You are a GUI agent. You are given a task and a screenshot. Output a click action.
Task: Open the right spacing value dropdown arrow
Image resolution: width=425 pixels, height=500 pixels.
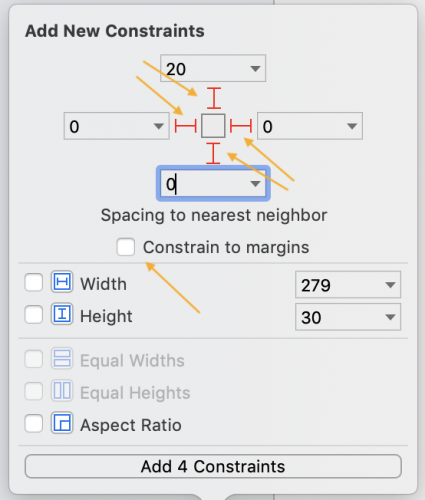pos(352,126)
